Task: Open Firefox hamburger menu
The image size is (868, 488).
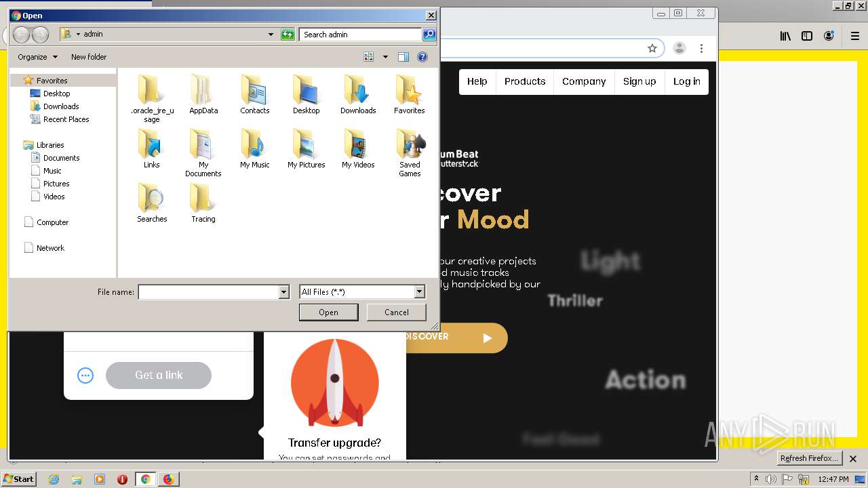Action: pyautogui.click(x=854, y=37)
